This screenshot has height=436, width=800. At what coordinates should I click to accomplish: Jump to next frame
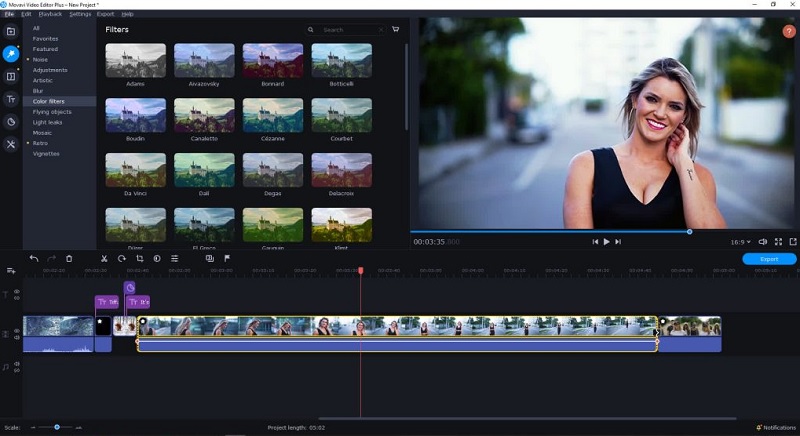618,242
